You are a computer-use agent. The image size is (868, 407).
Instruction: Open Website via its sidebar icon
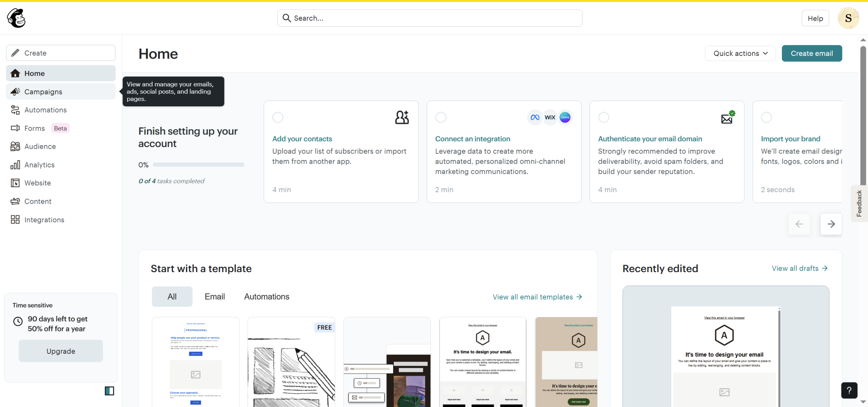15,183
